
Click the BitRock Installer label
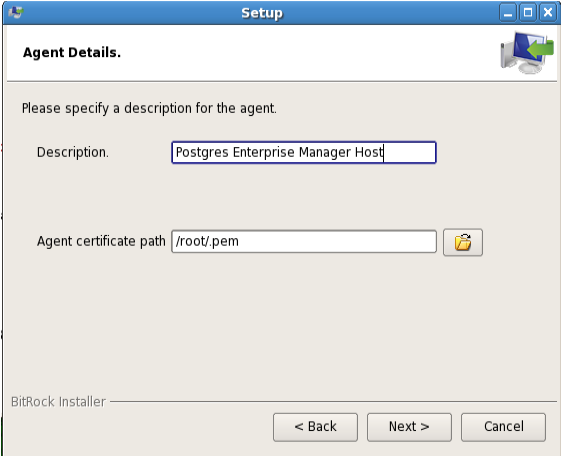[58, 402]
